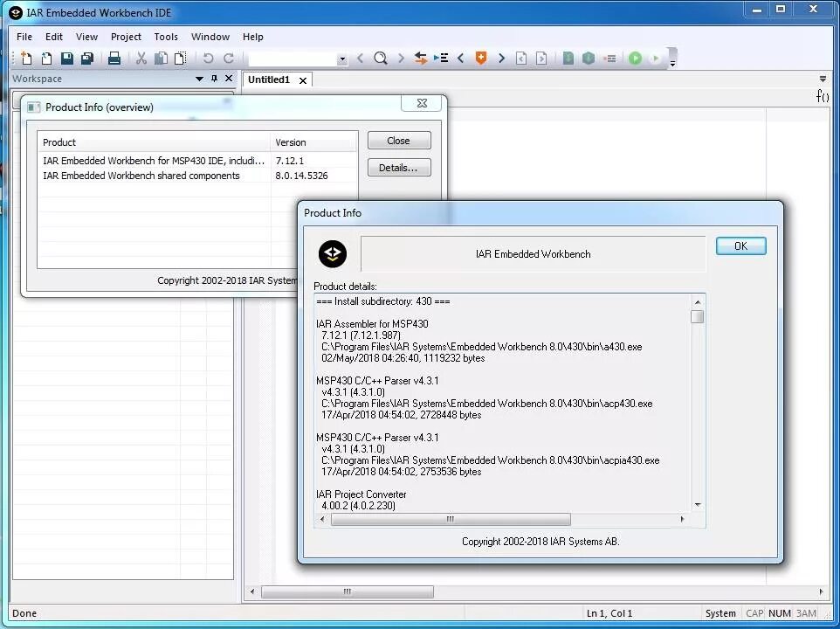This screenshot has height=629, width=840.
Task: Open the Project menu
Action: (x=126, y=37)
